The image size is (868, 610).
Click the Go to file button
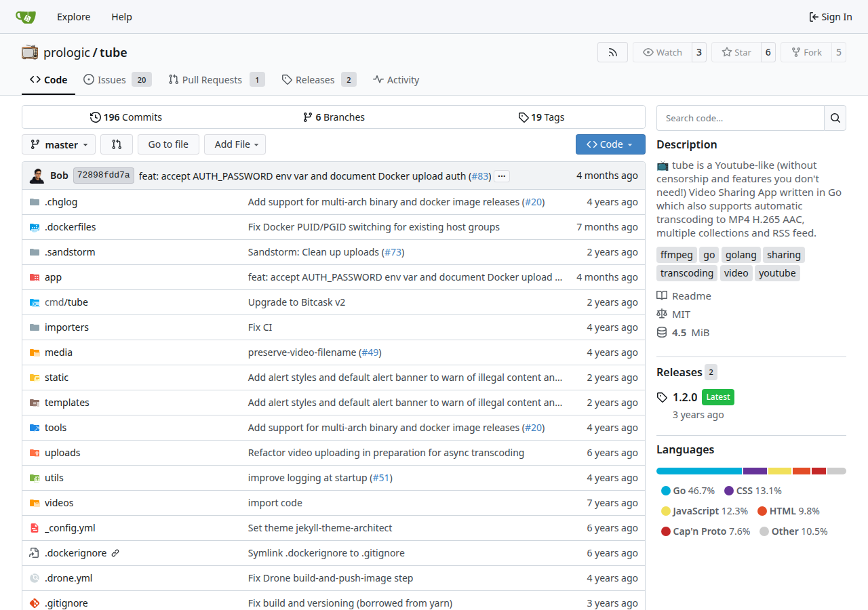(x=168, y=144)
